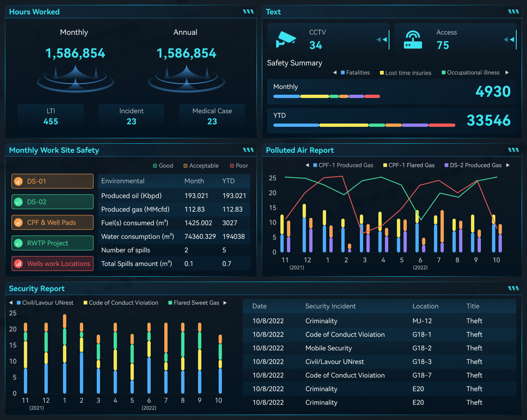Page Security Report legend to previous

pyautogui.click(x=11, y=302)
